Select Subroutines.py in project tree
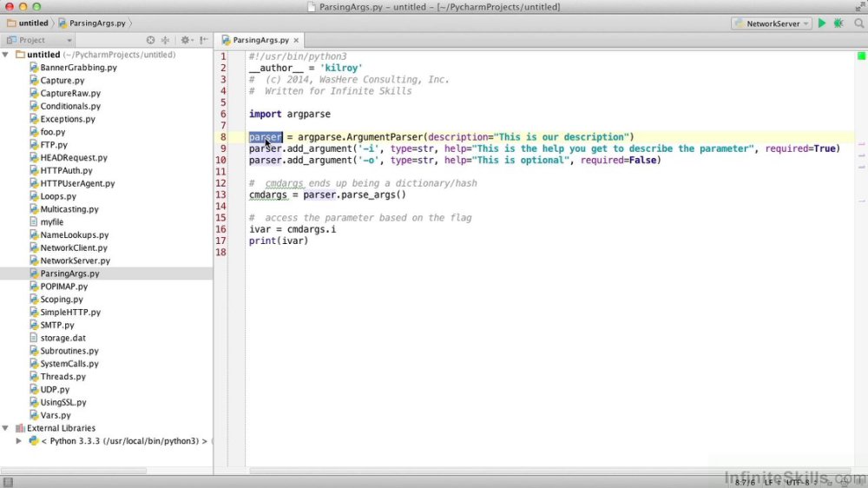This screenshot has width=868, height=488. pyautogui.click(x=69, y=351)
